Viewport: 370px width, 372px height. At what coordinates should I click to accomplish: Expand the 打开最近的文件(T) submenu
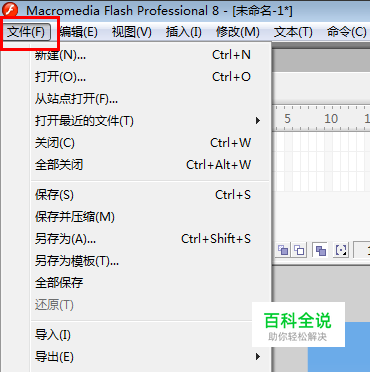(150, 121)
